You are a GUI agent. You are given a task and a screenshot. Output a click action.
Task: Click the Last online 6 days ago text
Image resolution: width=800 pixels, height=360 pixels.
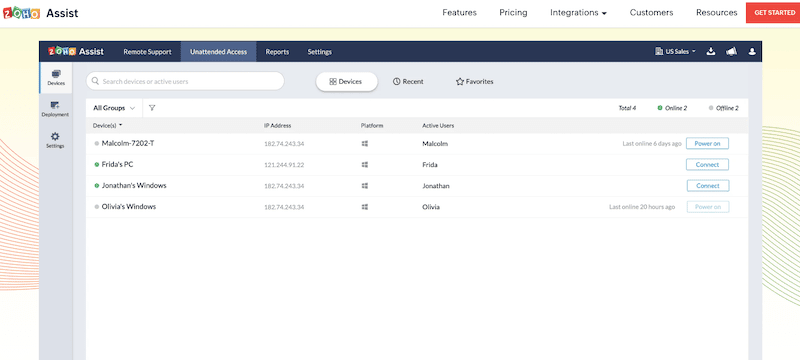[652, 144]
